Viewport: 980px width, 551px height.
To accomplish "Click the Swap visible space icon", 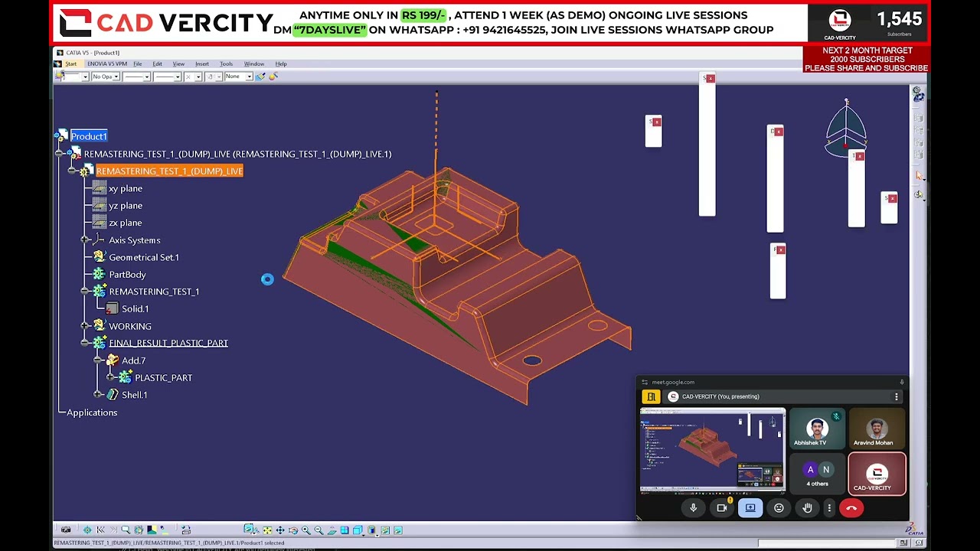I will tap(398, 530).
